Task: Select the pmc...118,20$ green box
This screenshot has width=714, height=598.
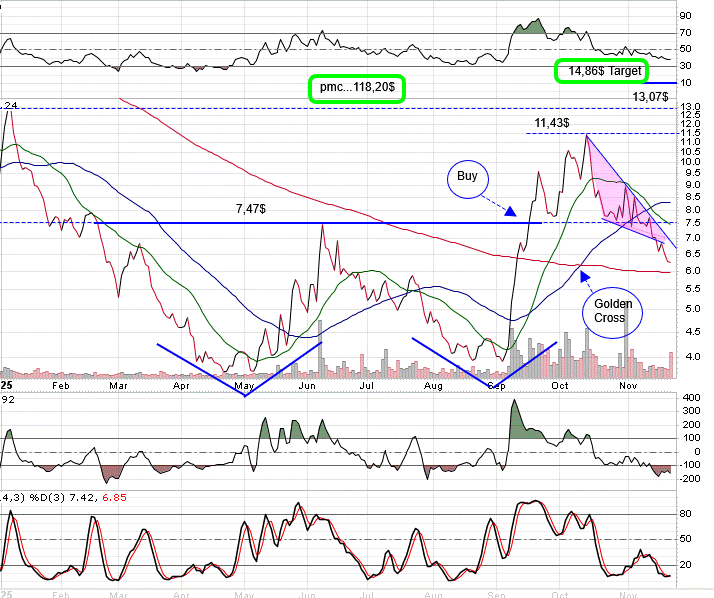Action: pos(357,89)
